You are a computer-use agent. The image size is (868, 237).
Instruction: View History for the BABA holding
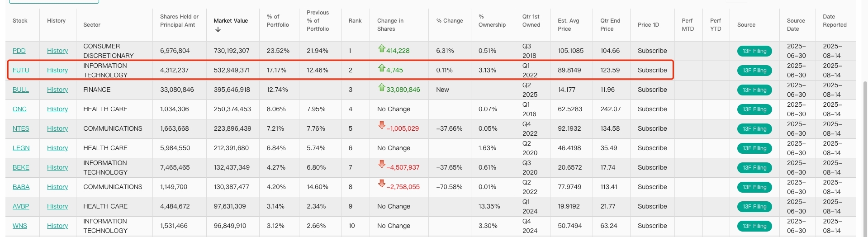click(57, 187)
